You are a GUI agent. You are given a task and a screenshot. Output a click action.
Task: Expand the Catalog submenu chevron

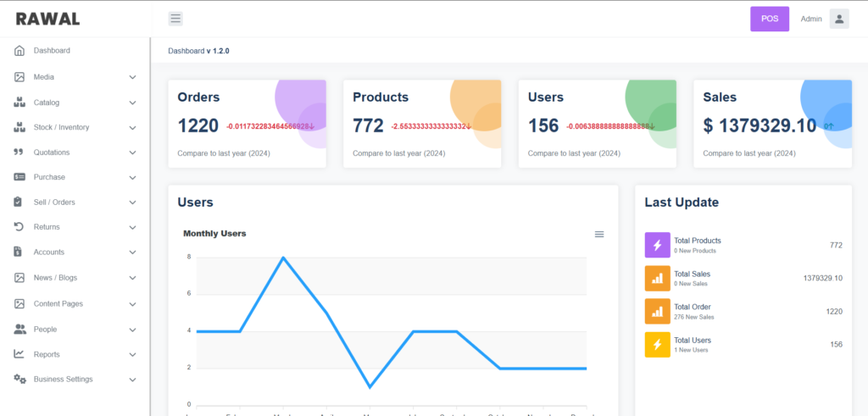coord(132,103)
